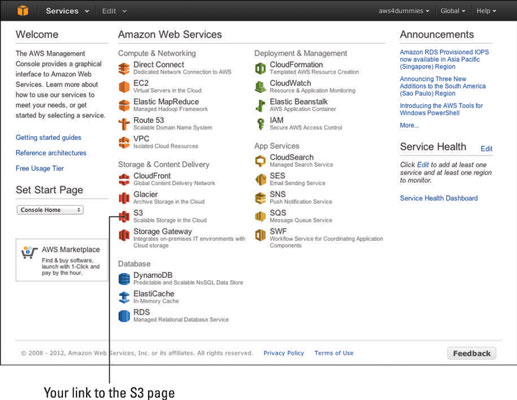Click the S3 service icon
The height and width of the screenshot is (400, 517).
pyautogui.click(x=124, y=217)
